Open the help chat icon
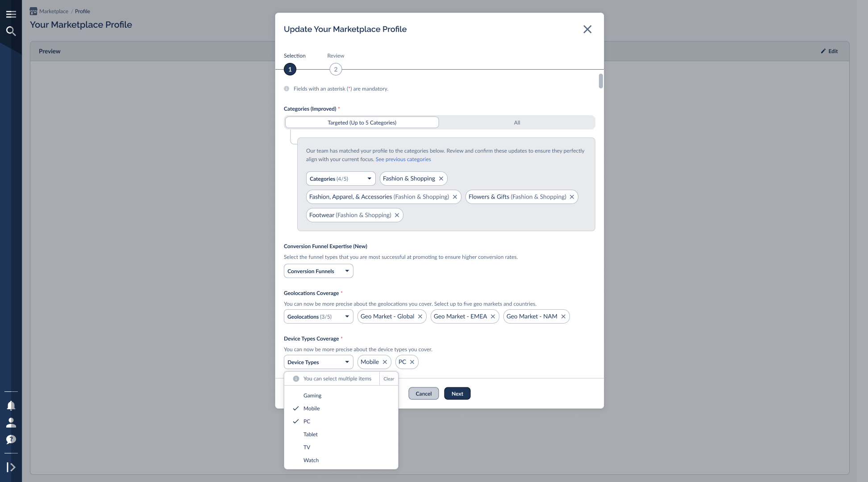Image resolution: width=868 pixels, height=482 pixels. [x=11, y=440]
